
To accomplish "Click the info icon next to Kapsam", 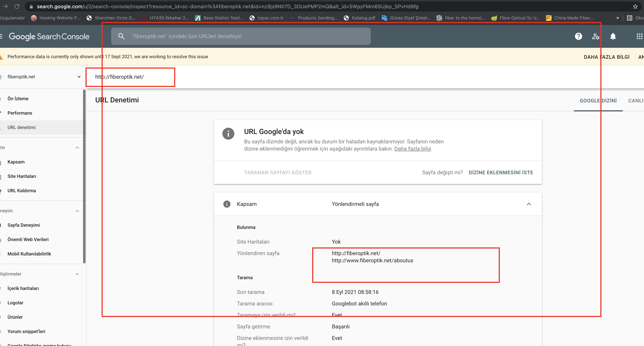I will coord(227,204).
